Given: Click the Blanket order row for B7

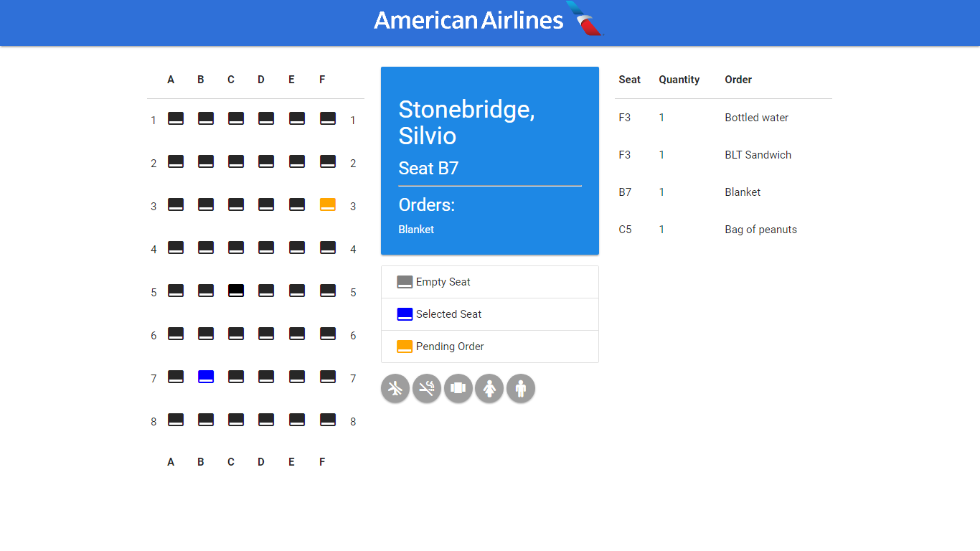Looking at the screenshot, I should 743,192.
